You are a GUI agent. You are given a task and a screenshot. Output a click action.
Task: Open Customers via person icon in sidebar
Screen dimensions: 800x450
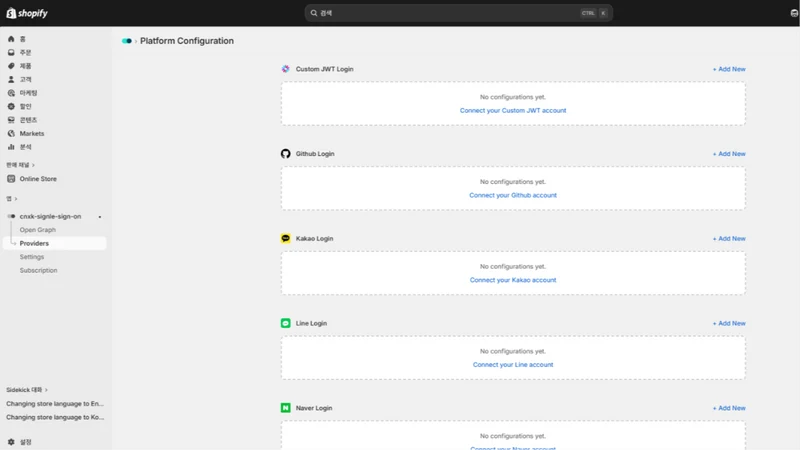pos(11,80)
